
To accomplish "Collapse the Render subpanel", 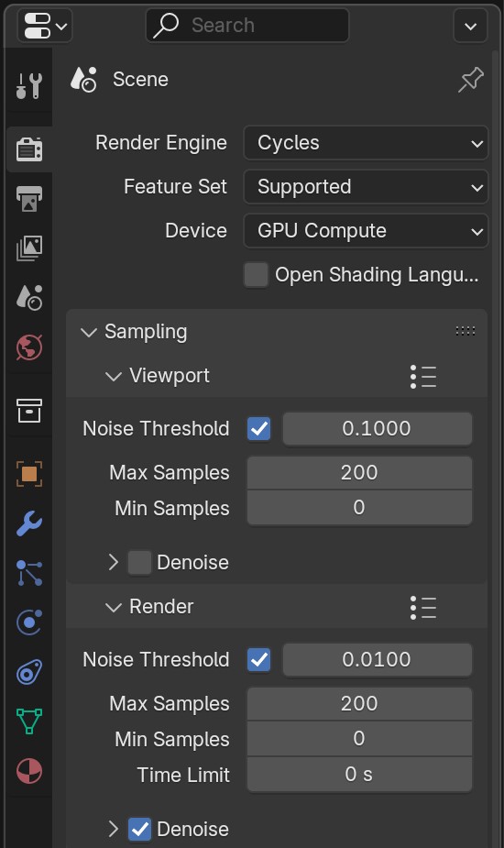I will point(113,607).
